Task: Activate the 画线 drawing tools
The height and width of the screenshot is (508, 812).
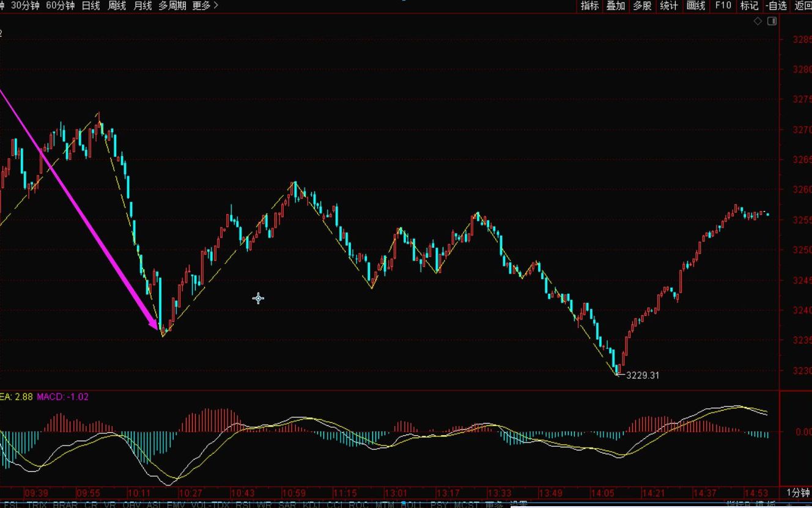Action: click(696, 6)
